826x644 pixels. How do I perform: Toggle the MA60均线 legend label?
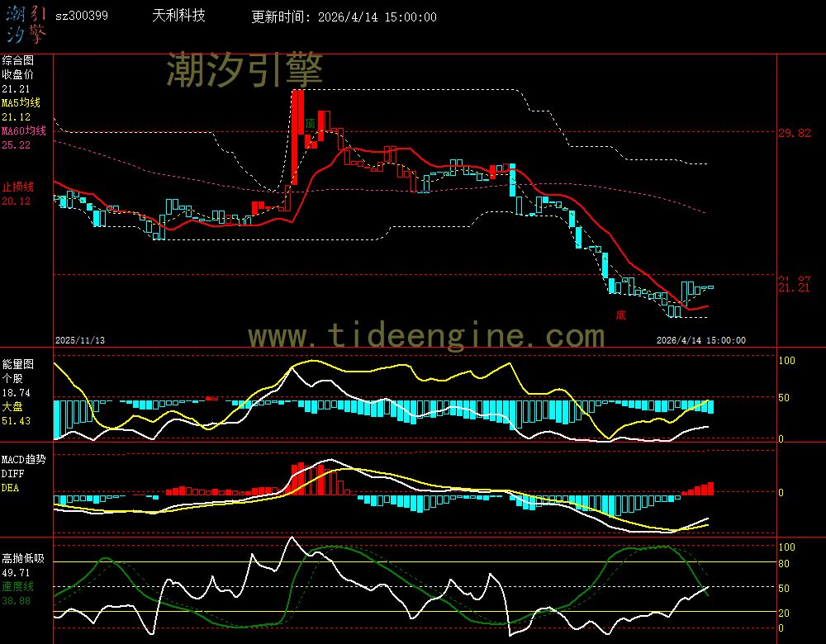click(23, 131)
